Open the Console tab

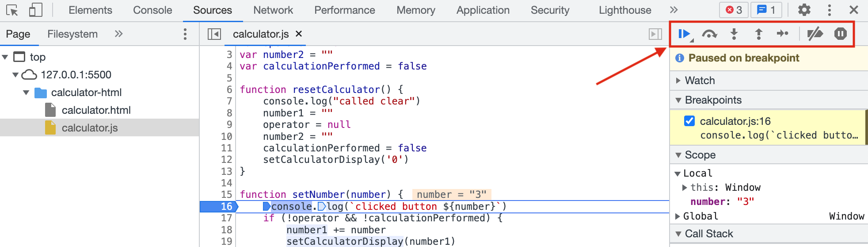152,10
